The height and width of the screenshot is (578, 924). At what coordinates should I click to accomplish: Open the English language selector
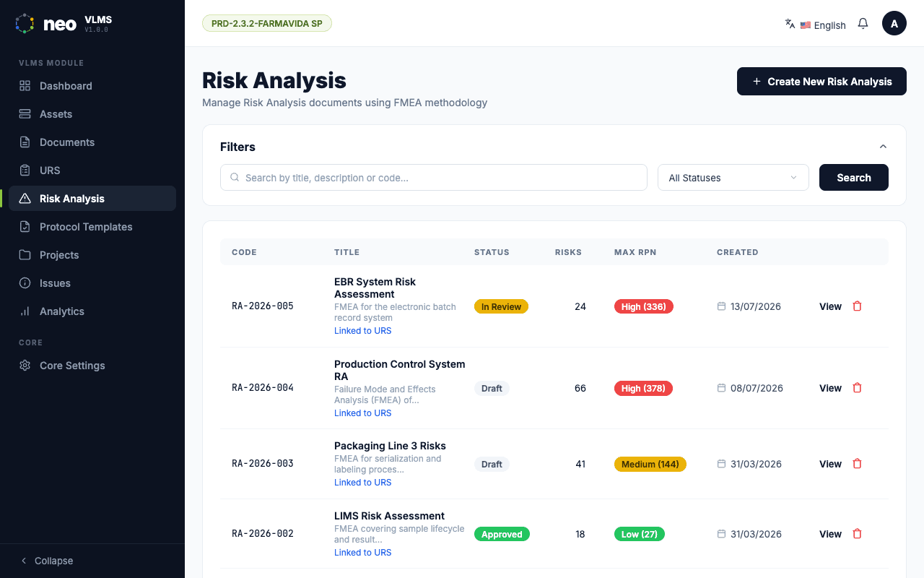[x=822, y=25]
